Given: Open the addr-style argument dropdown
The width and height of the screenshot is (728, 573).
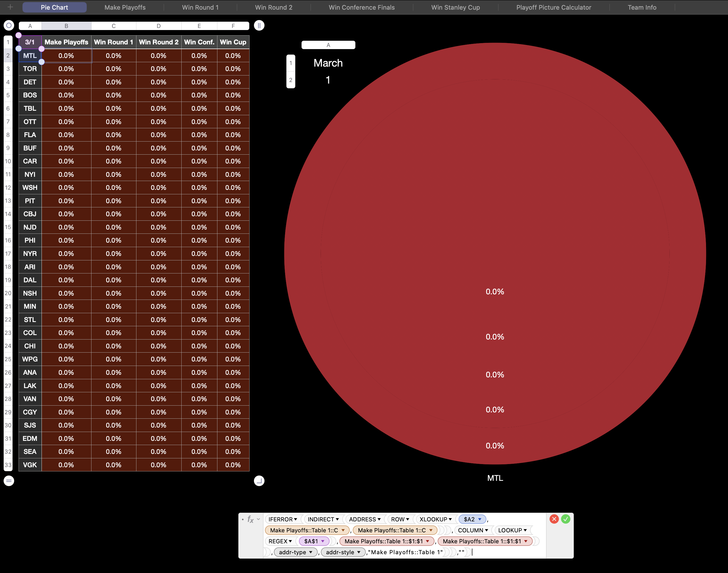Looking at the screenshot, I should point(359,552).
